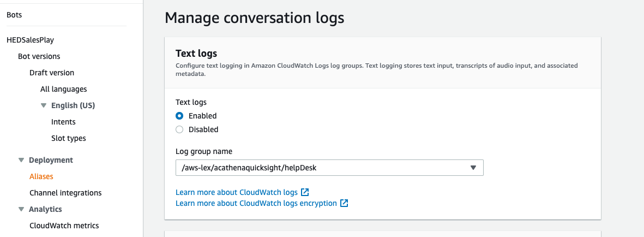
Task: Open Slot types under English (US)
Action: (x=69, y=138)
